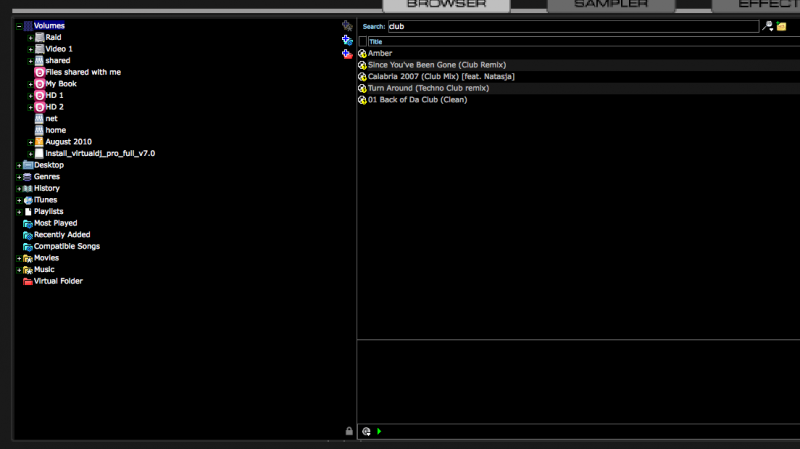Click the HD 1 pink drive icon
The width and height of the screenshot is (800, 449).
pyautogui.click(x=39, y=95)
